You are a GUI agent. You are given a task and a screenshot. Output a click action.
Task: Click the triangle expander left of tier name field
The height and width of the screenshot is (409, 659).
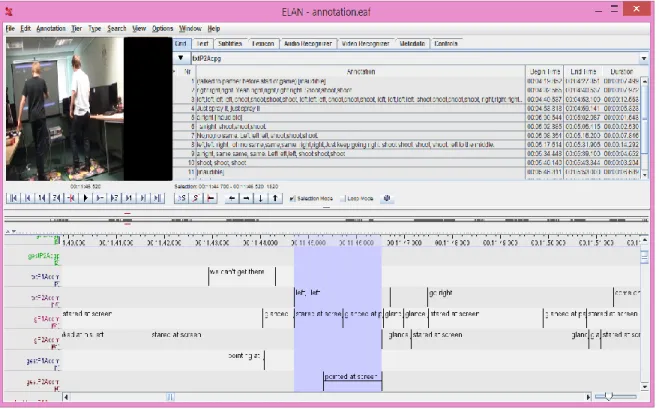point(181,58)
